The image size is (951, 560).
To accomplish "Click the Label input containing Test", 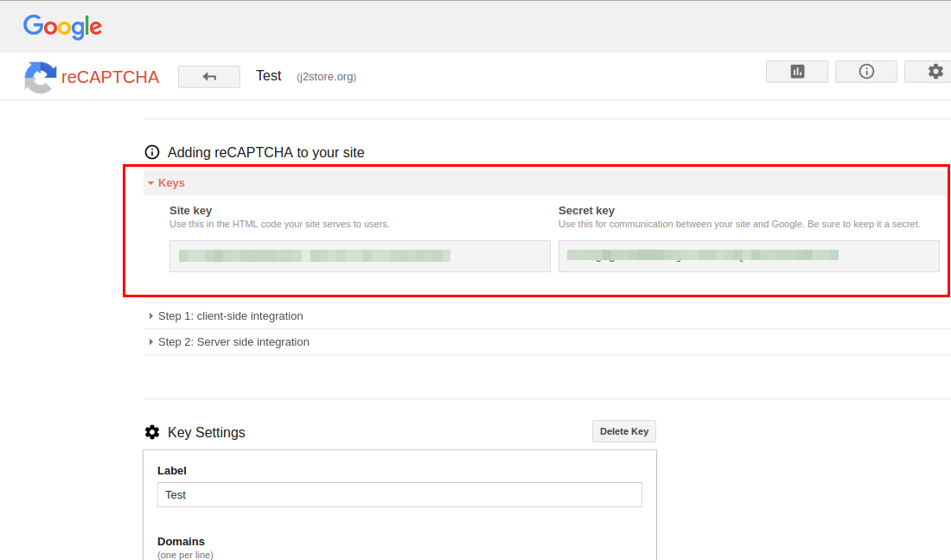I will tap(399, 495).
